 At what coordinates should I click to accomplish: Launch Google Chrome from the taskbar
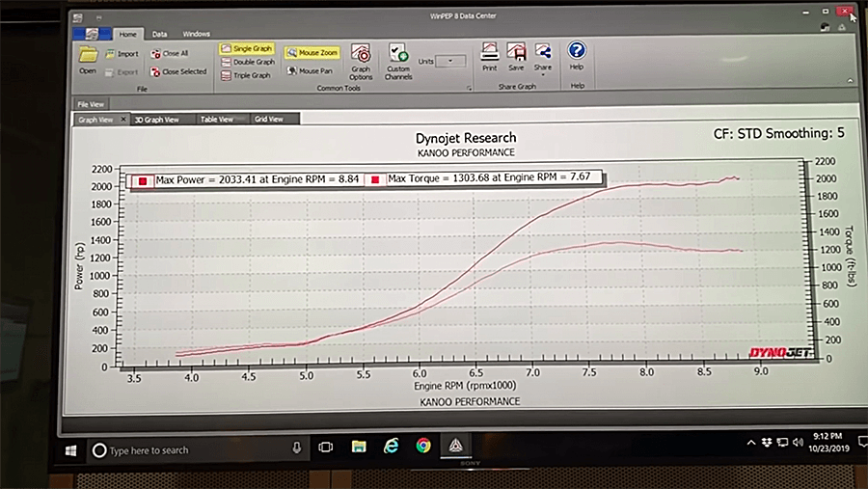pyautogui.click(x=423, y=446)
